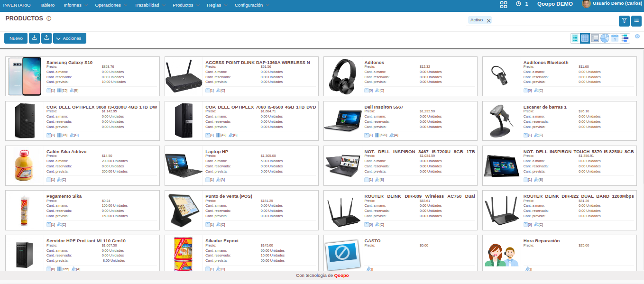This screenshot has height=284, width=644.
Task: Click the download import icon button
Action: pos(34,38)
